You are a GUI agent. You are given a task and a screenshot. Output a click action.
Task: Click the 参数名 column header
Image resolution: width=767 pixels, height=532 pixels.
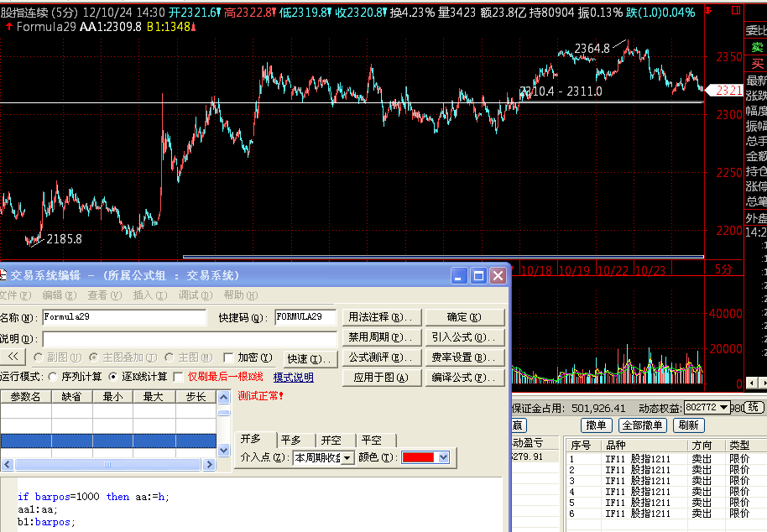pyautogui.click(x=26, y=397)
